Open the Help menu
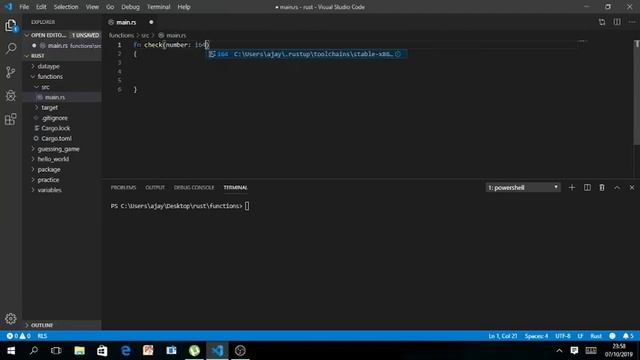This screenshot has height=360, width=640. pos(184,7)
